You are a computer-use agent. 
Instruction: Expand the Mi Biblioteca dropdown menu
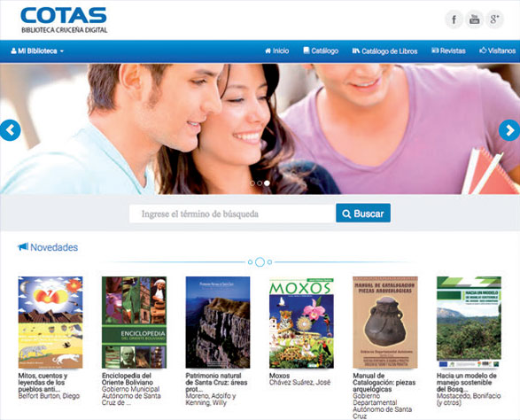pos(37,51)
